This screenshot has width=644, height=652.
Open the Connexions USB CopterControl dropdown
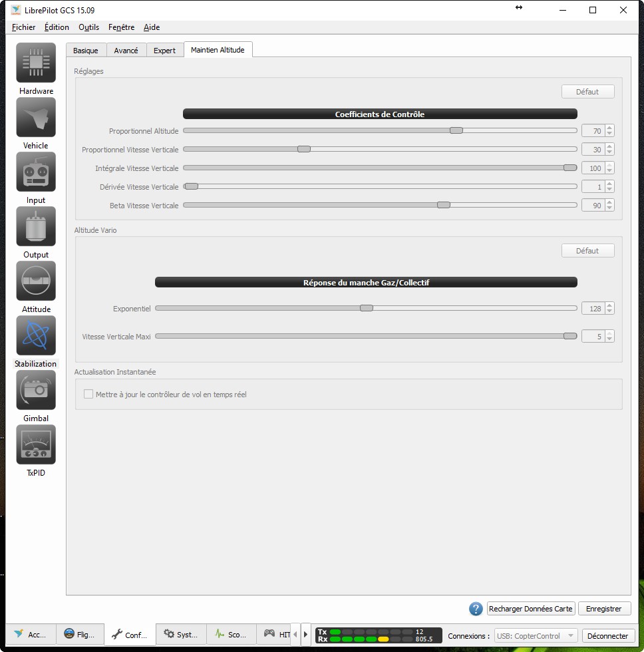click(x=536, y=636)
